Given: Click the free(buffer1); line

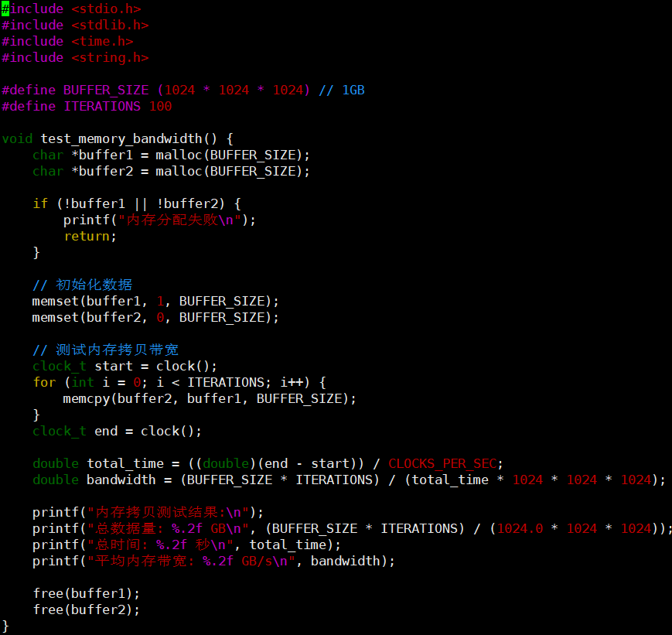Looking at the screenshot, I should [86, 594].
